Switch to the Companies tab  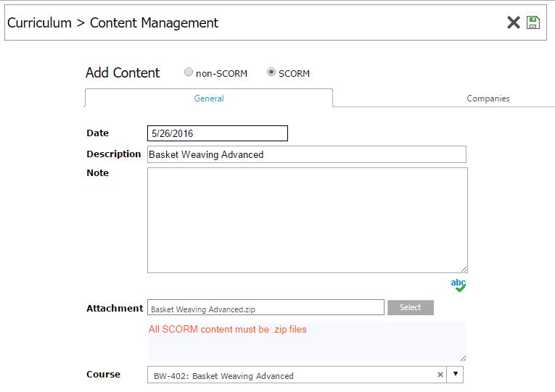488,99
